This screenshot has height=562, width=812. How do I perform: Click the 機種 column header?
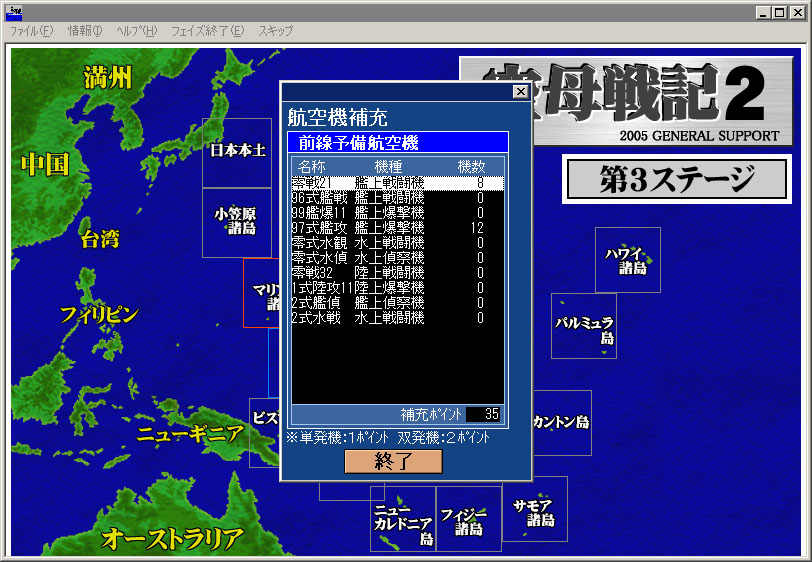[x=388, y=167]
